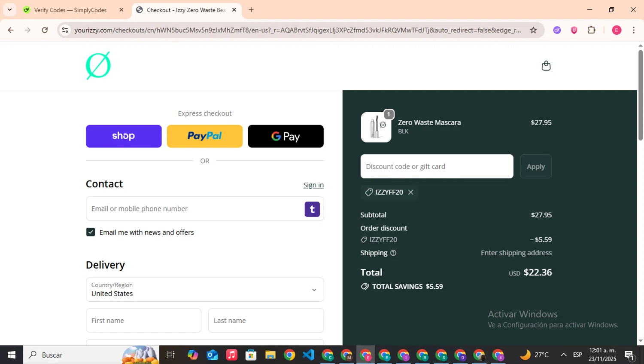Viewport: 644px width, 364px height.
Task: Launch Outlook from the taskbar
Action: tap(212, 355)
